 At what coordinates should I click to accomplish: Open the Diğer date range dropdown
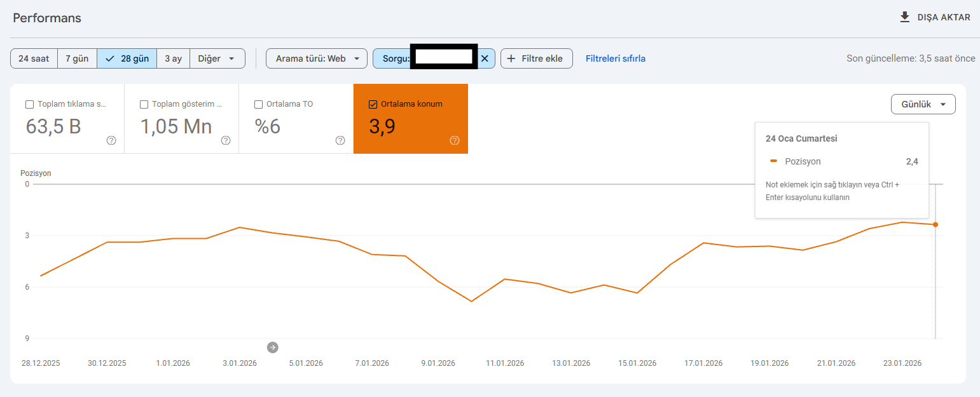(x=217, y=58)
